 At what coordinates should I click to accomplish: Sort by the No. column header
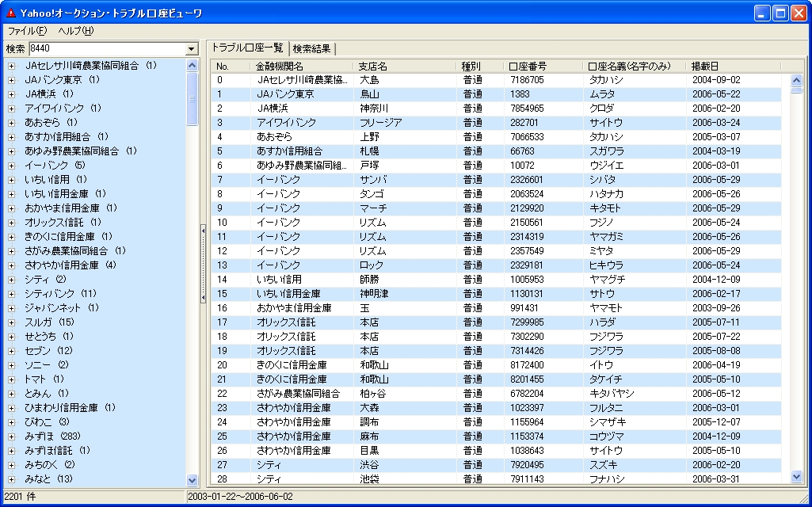tap(231, 67)
